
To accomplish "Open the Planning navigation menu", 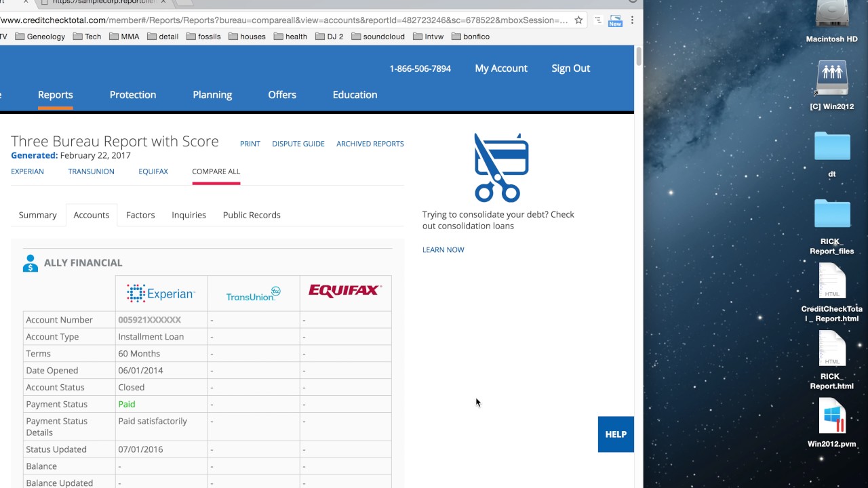I will [212, 95].
